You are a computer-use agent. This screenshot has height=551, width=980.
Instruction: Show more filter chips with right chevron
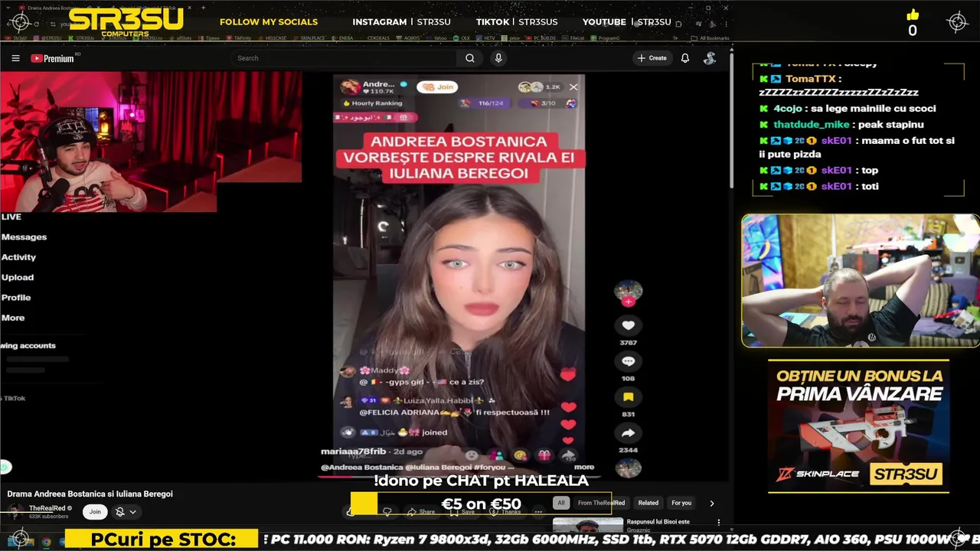pos(712,503)
